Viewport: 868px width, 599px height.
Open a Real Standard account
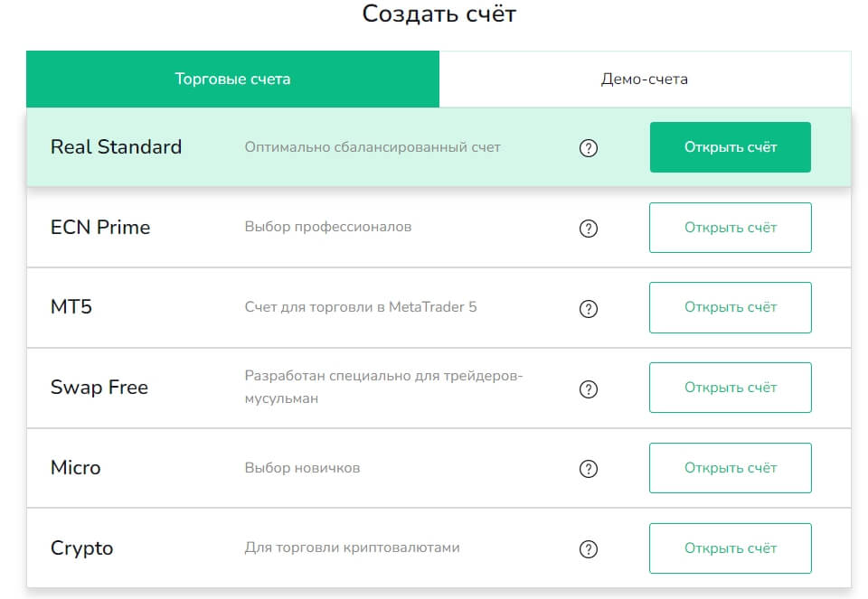tap(731, 147)
